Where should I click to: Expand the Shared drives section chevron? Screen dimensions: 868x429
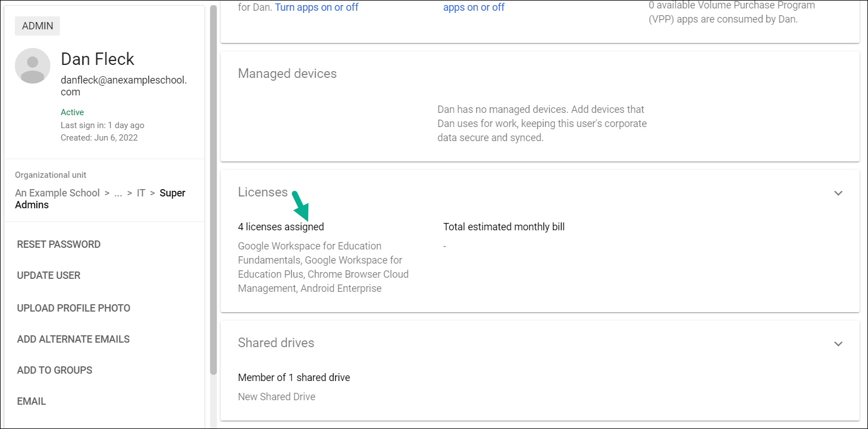pyautogui.click(x=838, y=344)
